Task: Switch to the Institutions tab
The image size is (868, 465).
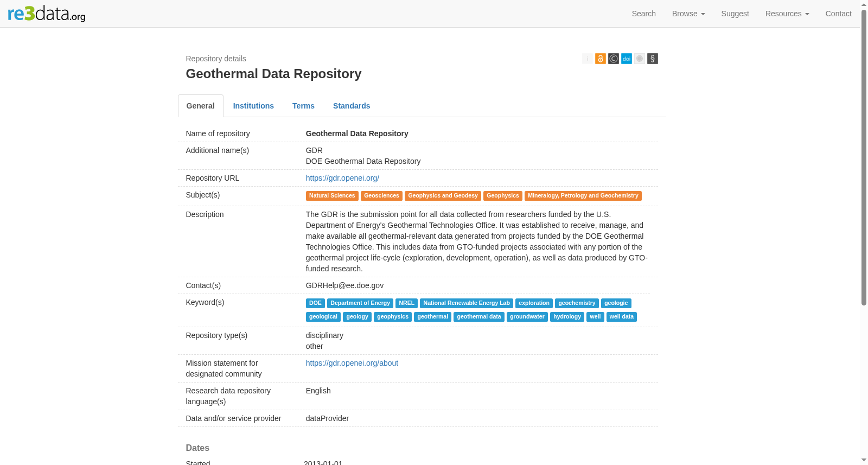Action: tap(253, 106)
